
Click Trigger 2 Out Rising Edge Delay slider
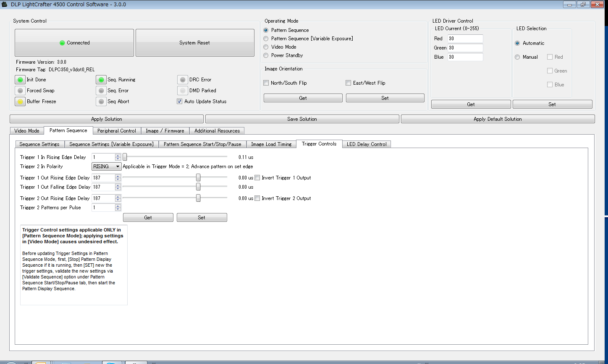point(175,198)
